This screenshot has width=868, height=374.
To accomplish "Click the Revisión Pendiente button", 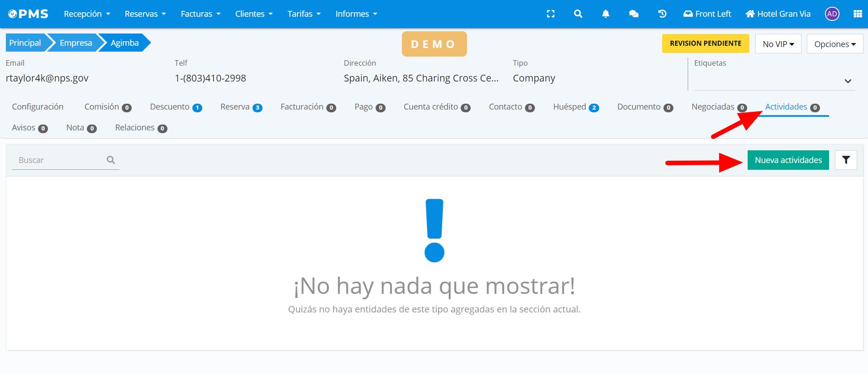I will click(x=705, y=43).
